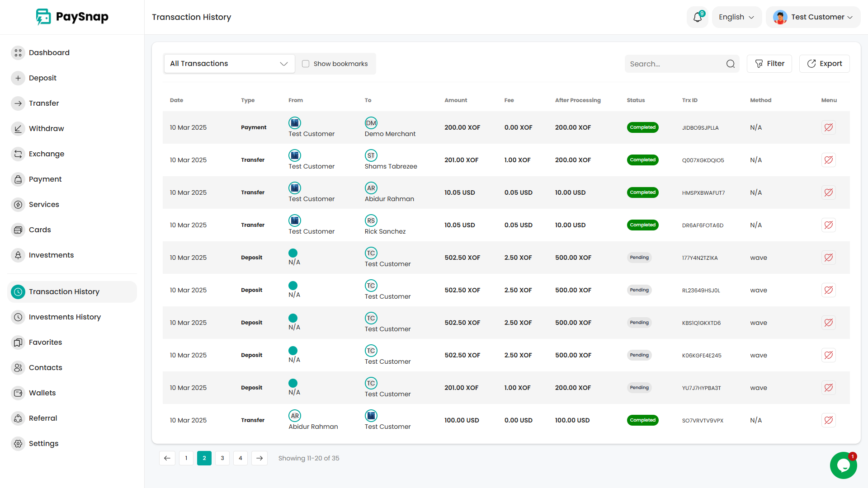Expand the English language selector
This screenshot has height=488, width=868.
click(x=736, y=17)
